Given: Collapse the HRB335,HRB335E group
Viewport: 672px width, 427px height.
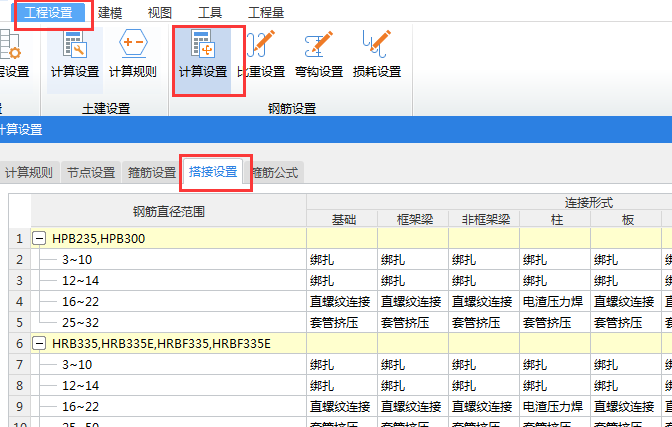Looking at the screenshot, I should [39, 343].
